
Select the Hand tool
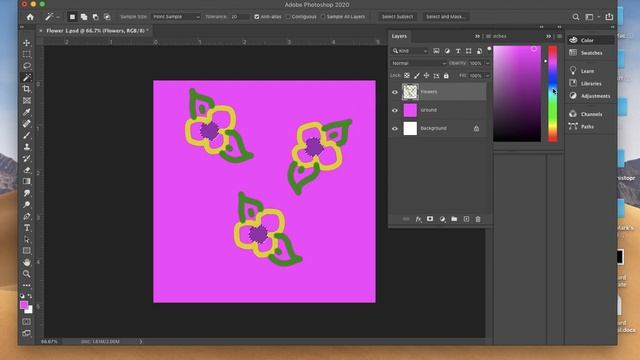tap(27, 262)
